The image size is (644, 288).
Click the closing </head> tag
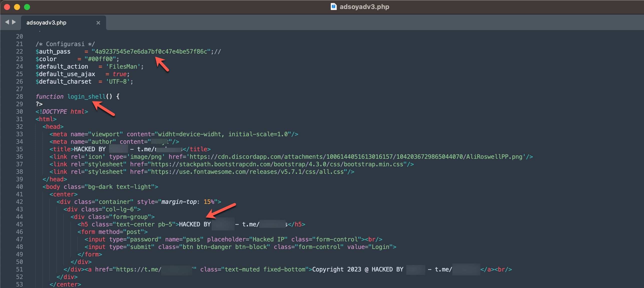click(55, 179)
